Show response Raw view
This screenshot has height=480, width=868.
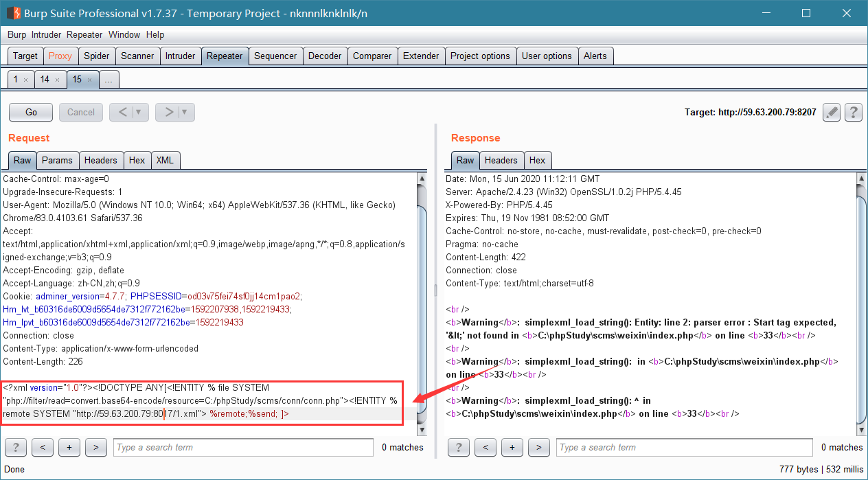coord(466,160)
